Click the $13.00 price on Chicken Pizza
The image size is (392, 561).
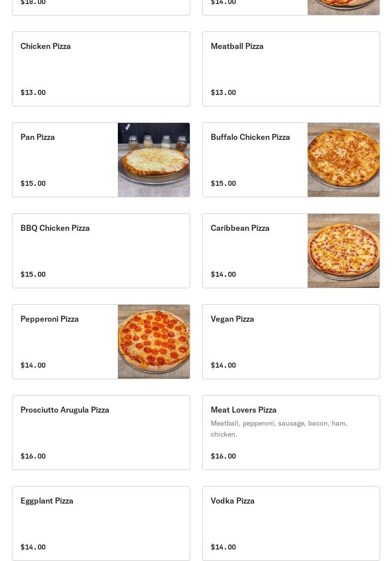[x=33, y=92]
